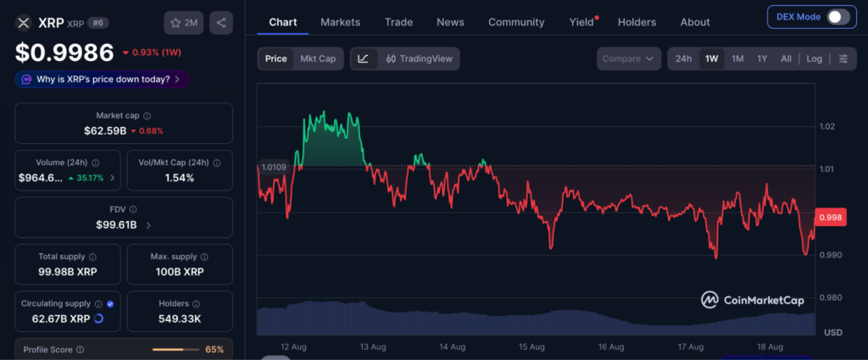Set chart range to All

786,58
